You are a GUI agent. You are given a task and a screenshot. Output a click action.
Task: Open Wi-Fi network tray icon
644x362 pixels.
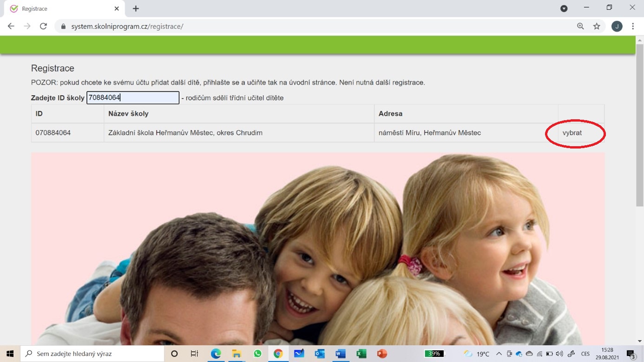(x=539, y=354)
